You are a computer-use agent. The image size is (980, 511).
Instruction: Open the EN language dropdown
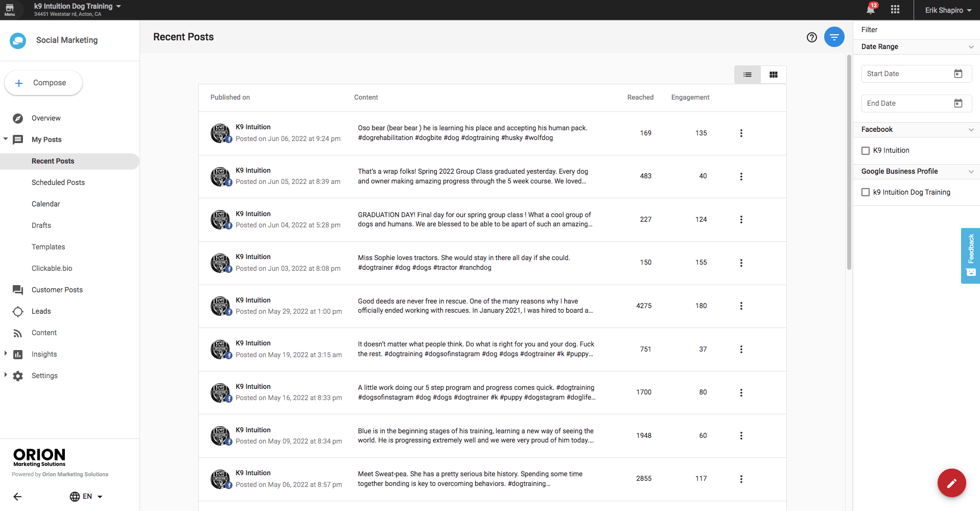86,497
